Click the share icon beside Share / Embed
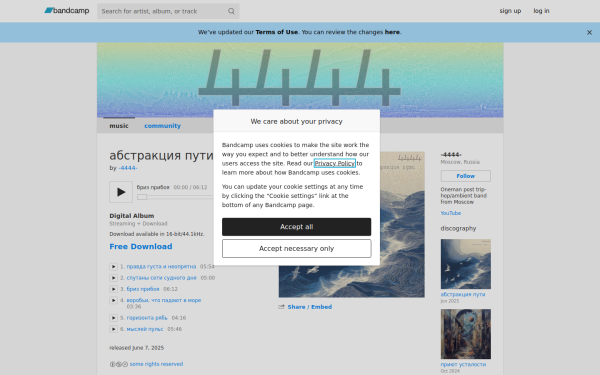The width and height of the screenshot is (600, 375). pos(282,307)
